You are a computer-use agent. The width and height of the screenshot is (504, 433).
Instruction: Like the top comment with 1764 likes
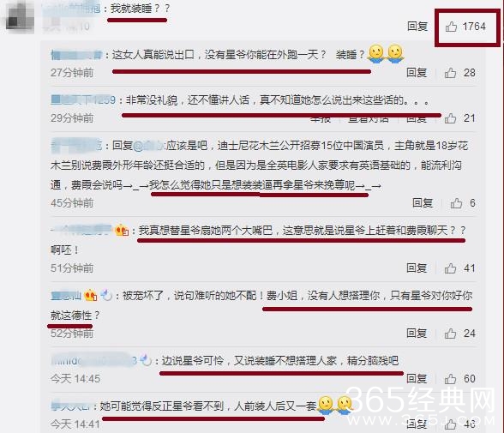tap(451, 27)
